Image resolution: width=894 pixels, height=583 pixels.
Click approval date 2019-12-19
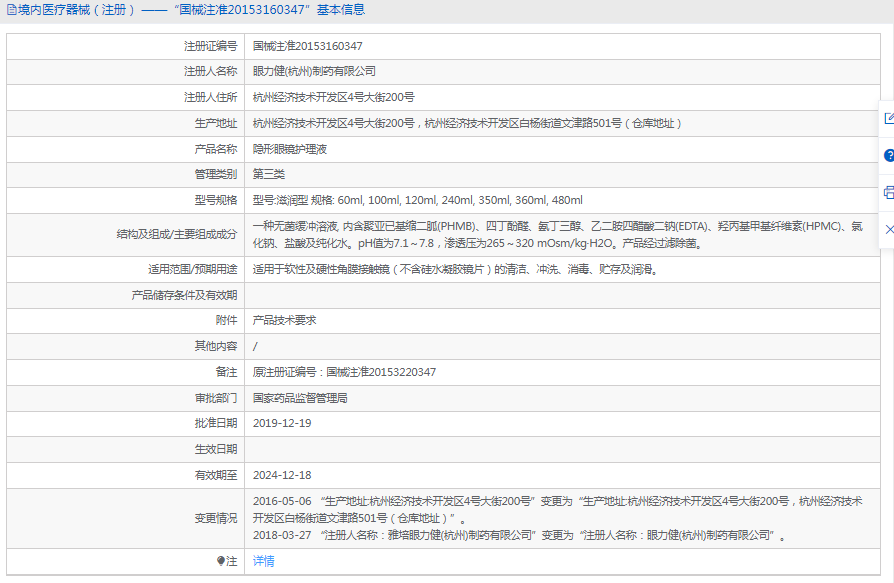[282, 423]
